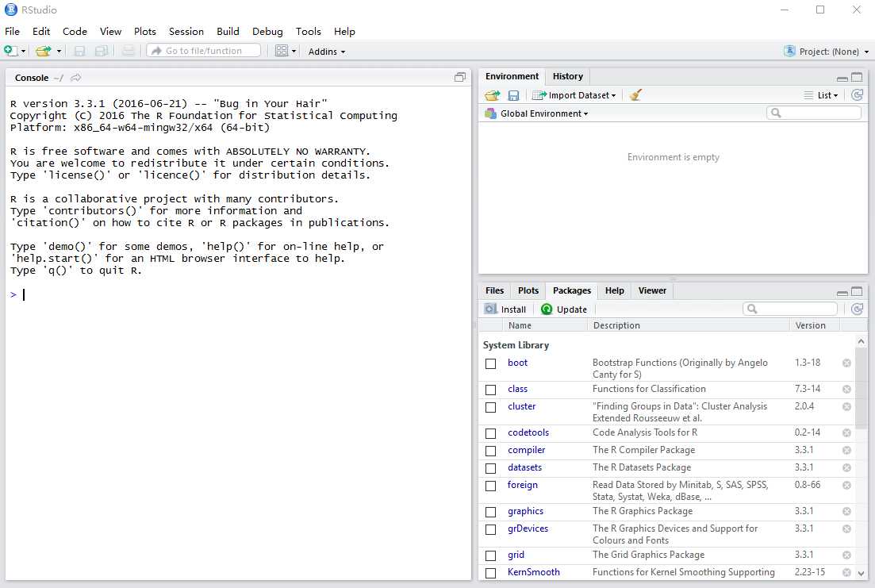Click the New File icon in toolbar

point(10,51)
